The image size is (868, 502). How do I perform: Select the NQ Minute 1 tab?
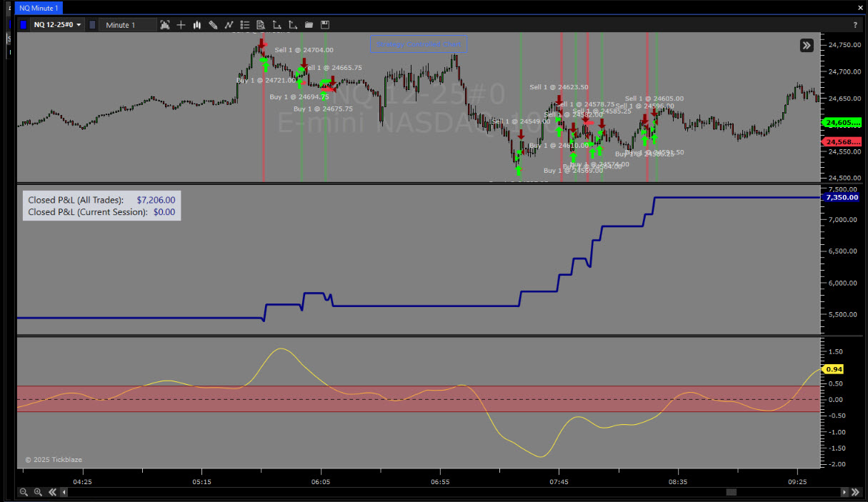39,8
